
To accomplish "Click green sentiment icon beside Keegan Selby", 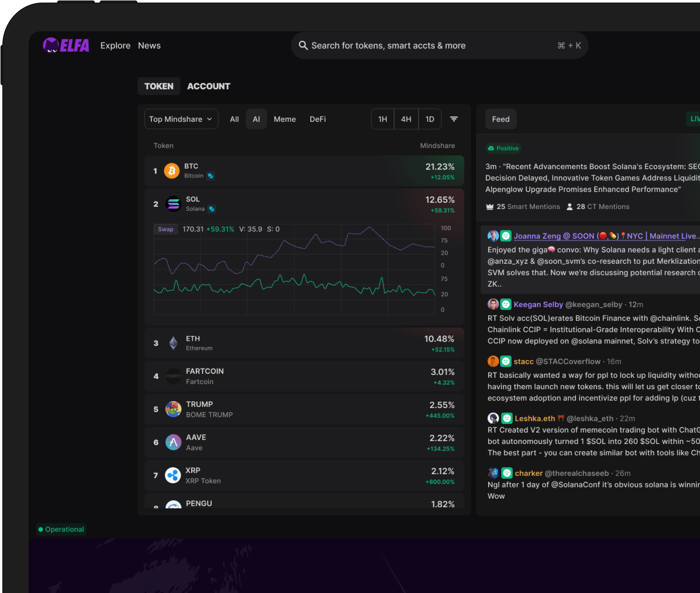I will (x=506, y=304).
